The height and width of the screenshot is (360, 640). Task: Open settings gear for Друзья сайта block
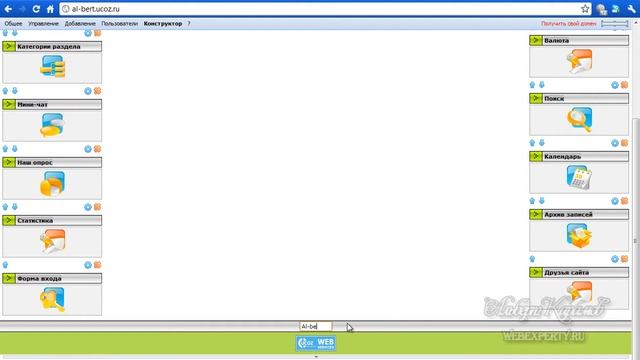coord(615,259)
